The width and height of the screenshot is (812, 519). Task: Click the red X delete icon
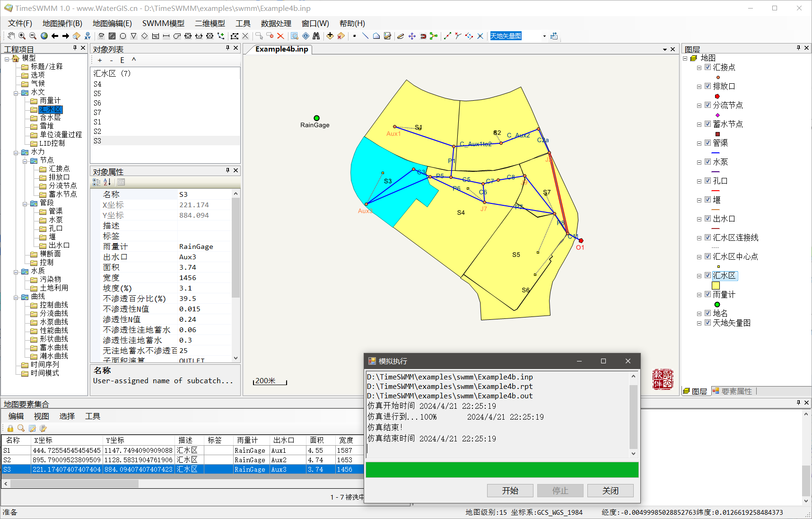pyautogui.click(x=280, y=36)
